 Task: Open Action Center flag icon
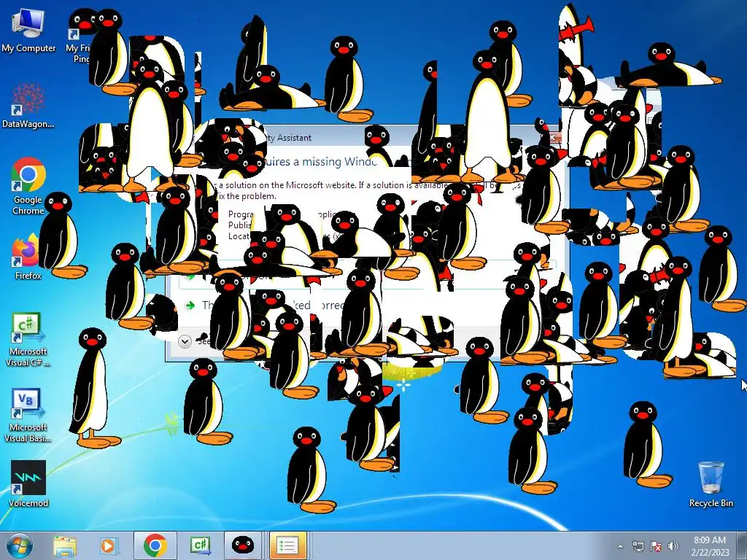click(x=656, y=546)
